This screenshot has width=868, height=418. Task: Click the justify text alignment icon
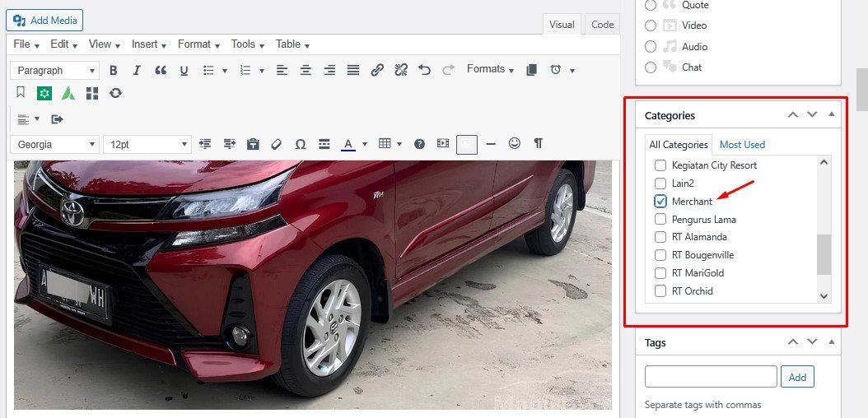(x=353, y=71)
